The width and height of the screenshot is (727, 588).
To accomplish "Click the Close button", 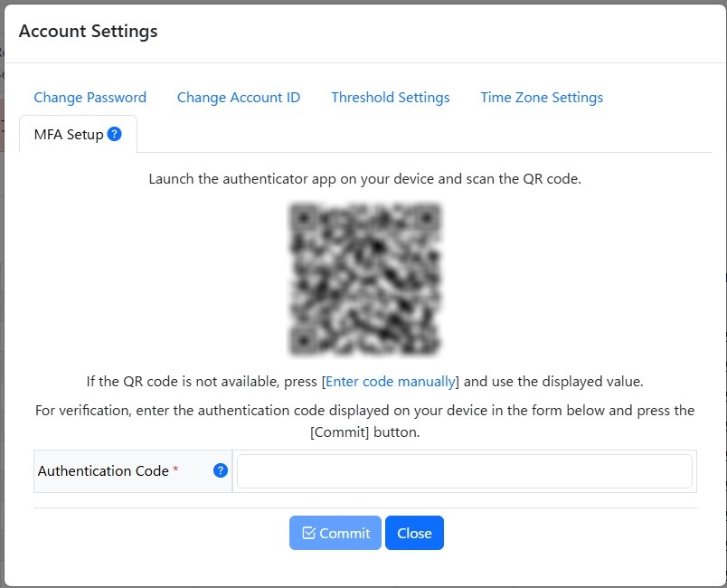I will tap(414, 533).
